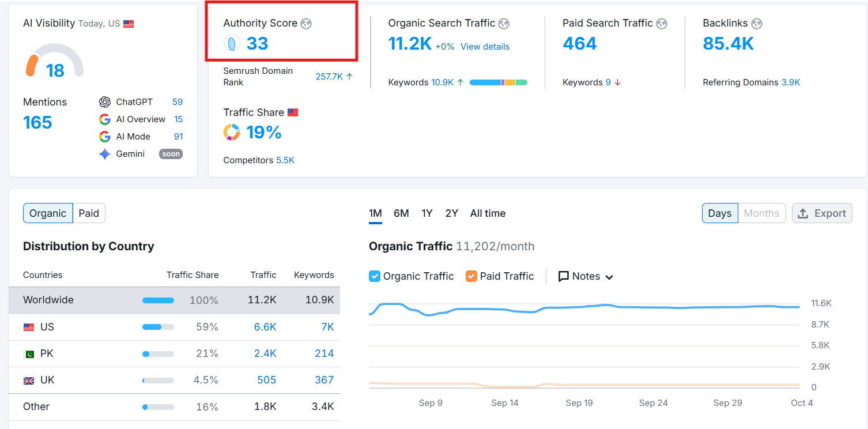Uncheck the Paid Traffic checkbox

[x=471, y=276]
